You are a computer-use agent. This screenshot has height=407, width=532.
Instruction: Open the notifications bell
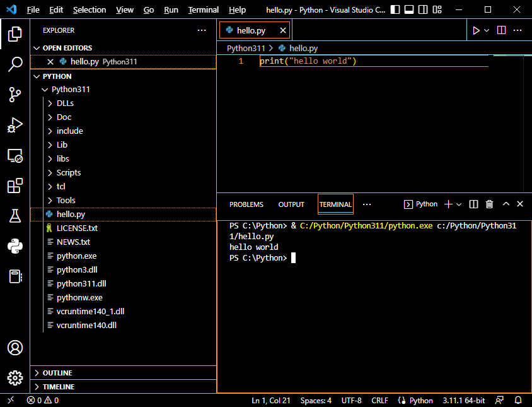click(x=518, y=400)
